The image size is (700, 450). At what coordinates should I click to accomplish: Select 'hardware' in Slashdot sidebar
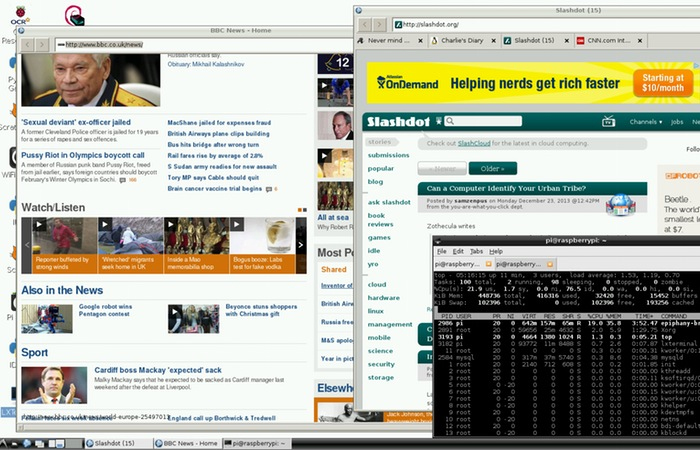(x=383, y=298)
